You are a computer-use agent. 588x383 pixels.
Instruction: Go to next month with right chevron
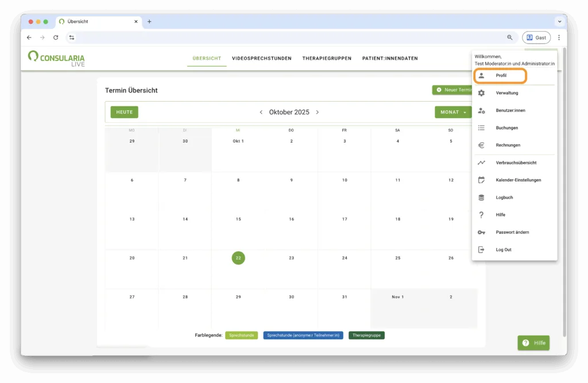point(318,113)
